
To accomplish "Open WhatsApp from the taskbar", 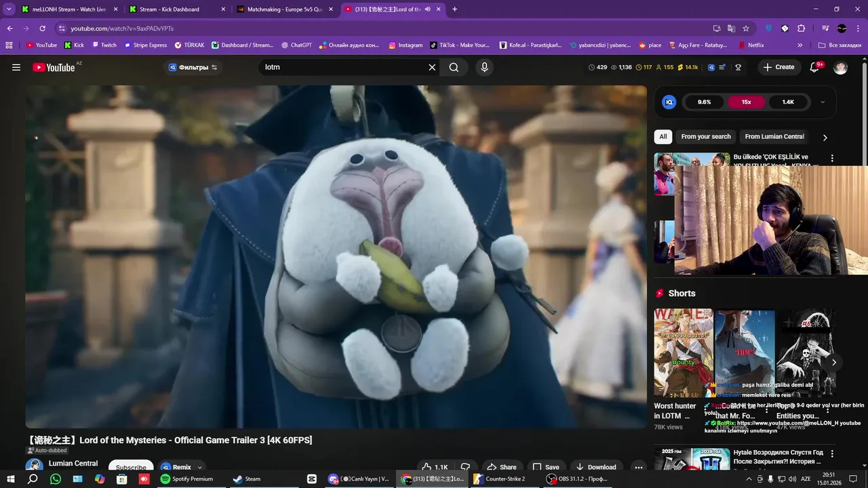I will [x=55, y=479].
